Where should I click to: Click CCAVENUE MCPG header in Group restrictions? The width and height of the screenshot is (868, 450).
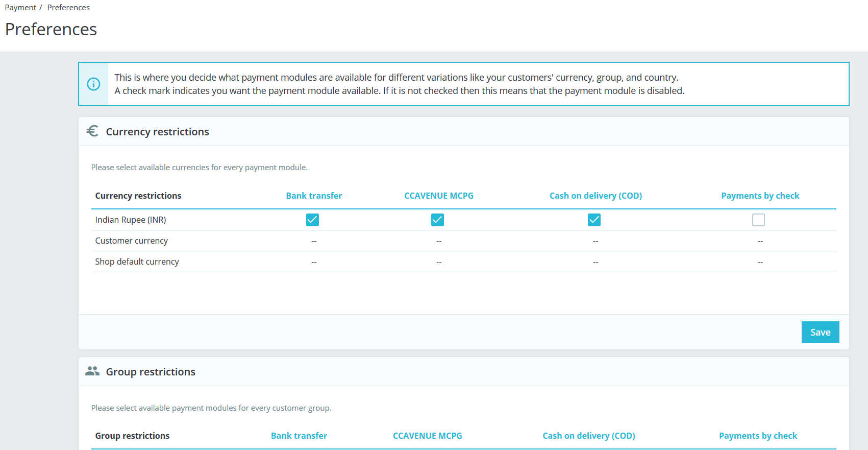click(427, 436)
